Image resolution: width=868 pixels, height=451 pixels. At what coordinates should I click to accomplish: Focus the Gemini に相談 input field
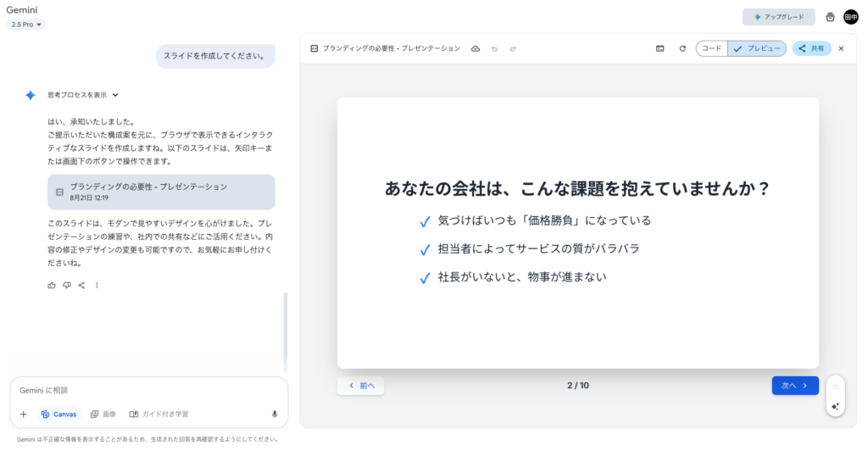(x=149, y=390)
